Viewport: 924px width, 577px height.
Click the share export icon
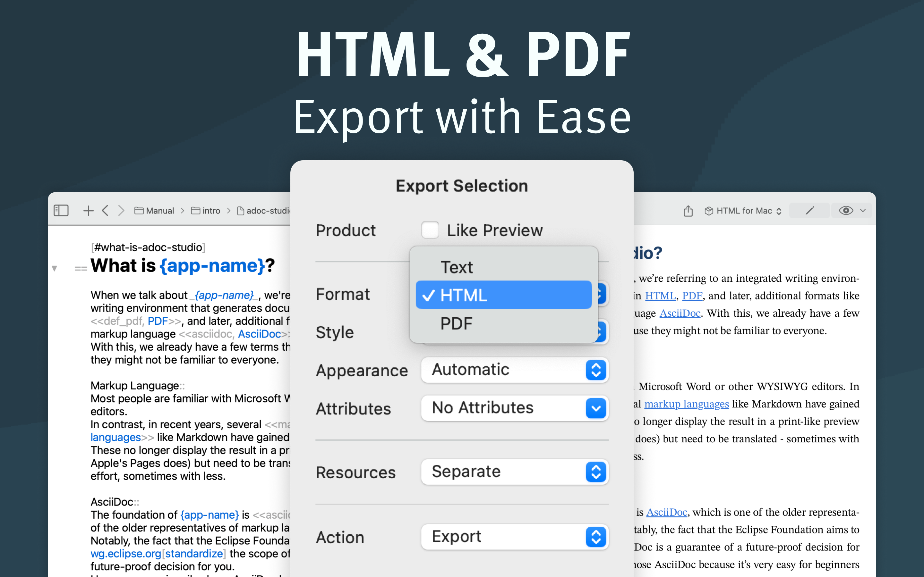[688, 211]
